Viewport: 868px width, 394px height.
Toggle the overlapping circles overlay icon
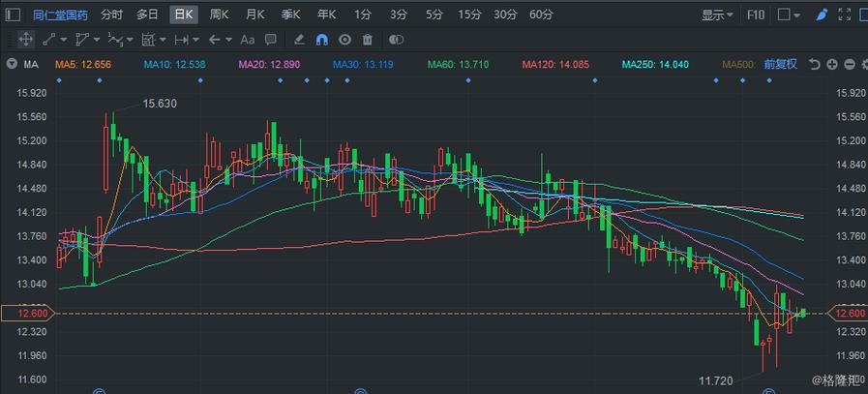coord(397,40)
